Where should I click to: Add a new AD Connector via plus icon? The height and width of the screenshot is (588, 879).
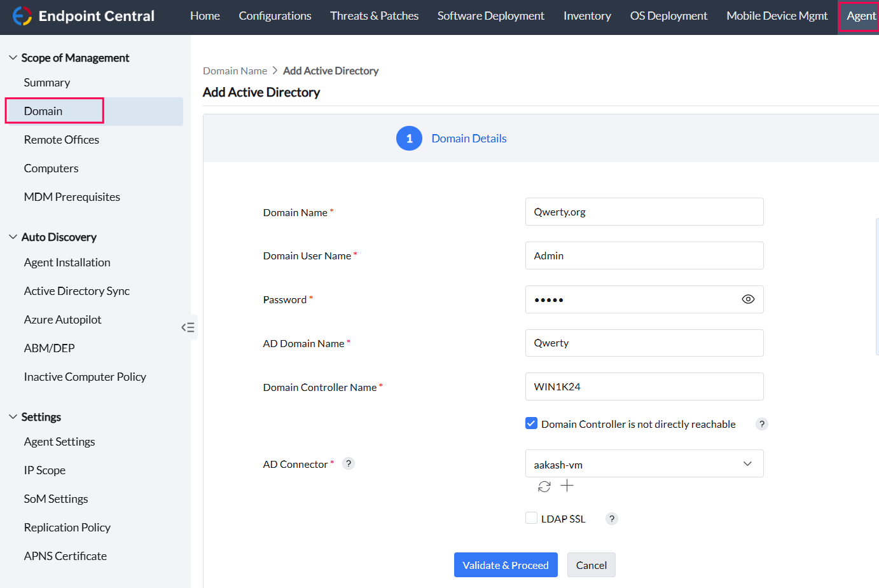(x=567, y=486)
